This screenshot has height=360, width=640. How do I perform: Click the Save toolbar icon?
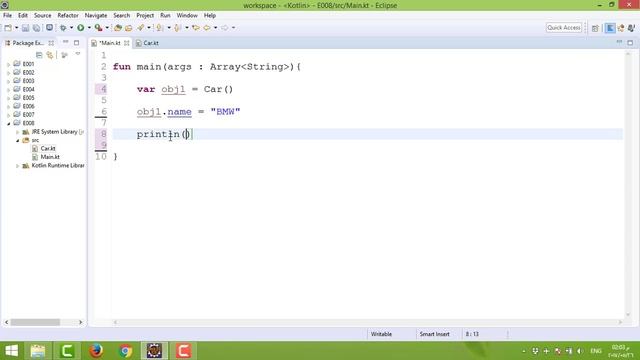25,28
